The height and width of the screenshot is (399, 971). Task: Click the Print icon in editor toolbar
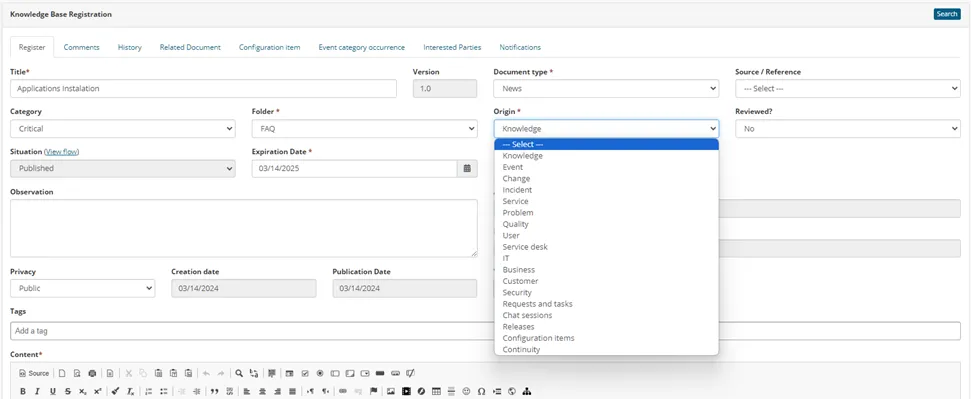click(x=92, y=373)
